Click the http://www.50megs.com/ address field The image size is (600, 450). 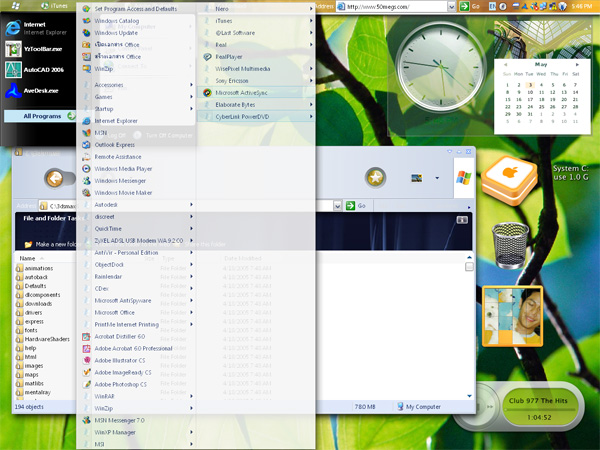395,7
